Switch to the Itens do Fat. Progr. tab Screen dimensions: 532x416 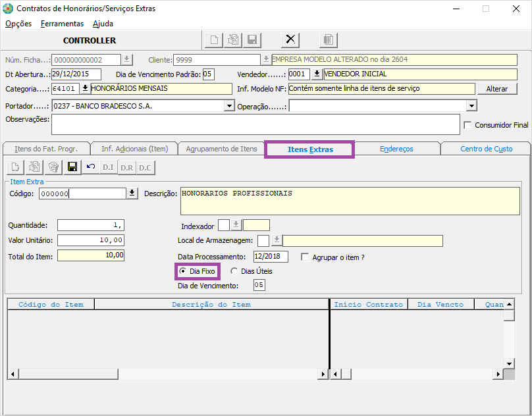[x=46, y=149]
